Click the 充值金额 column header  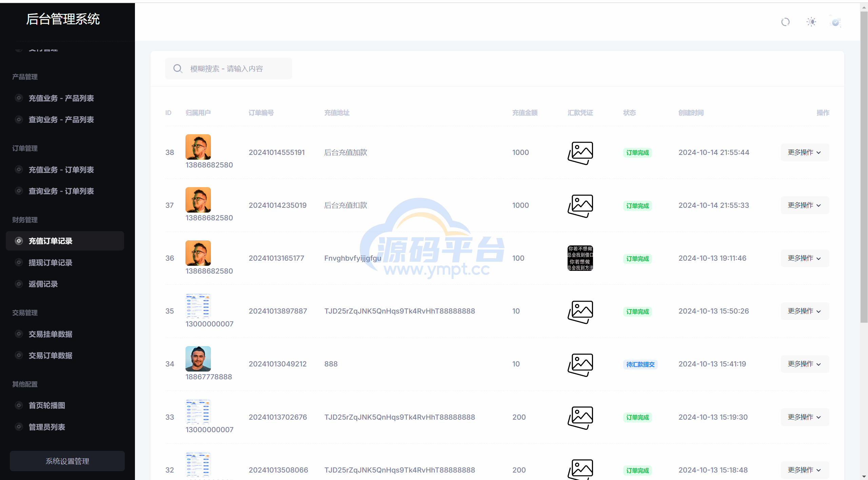pos(525,113)
